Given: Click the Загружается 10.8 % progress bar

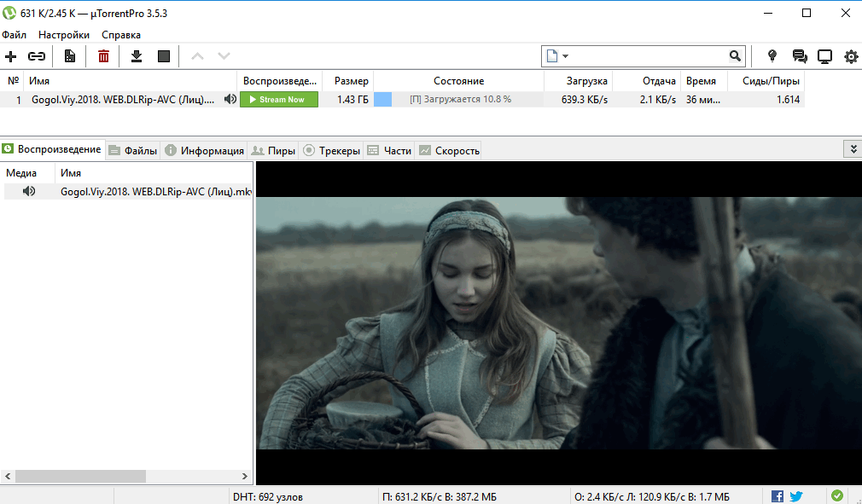Looking at the screenshot, I should click(458, 100).
